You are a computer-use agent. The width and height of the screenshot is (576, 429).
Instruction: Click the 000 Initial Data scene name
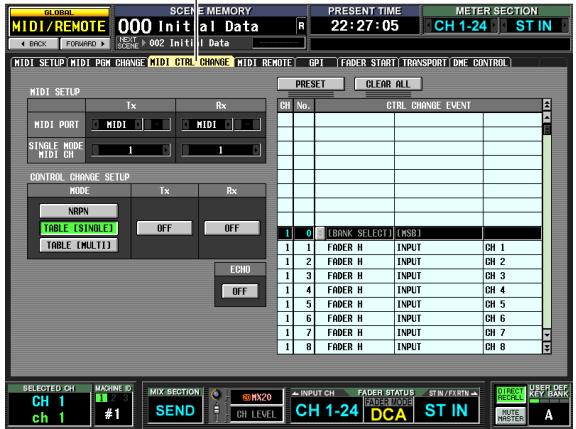click(188, 26)
